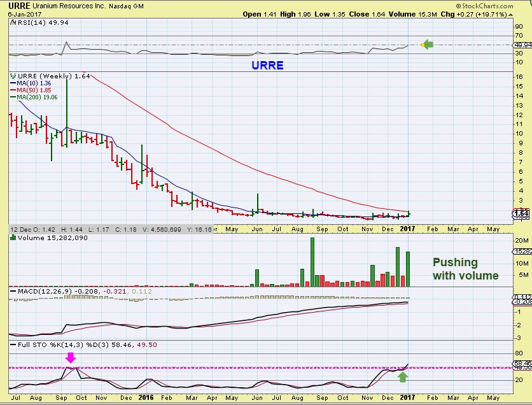Click the 16 mark on price axis
This screenshot has height=405, width=532.
519,76
